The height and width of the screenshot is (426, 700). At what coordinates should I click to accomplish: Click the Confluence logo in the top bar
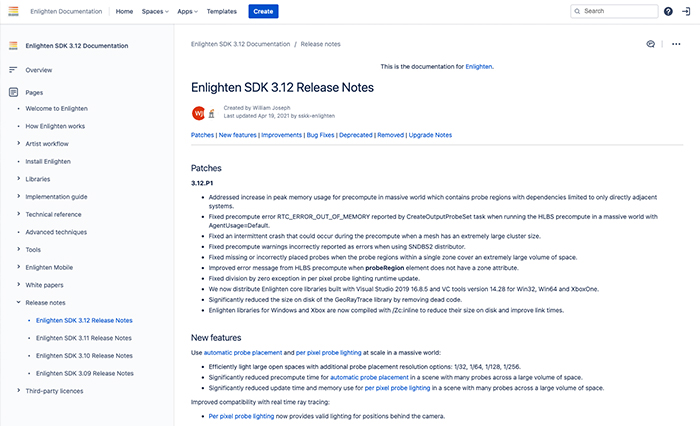(13, 11)
